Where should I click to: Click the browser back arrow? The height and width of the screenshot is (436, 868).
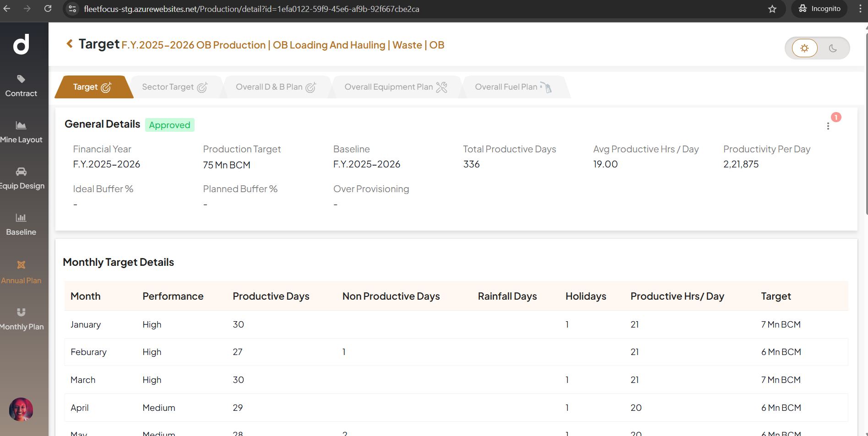coord(6,9)
